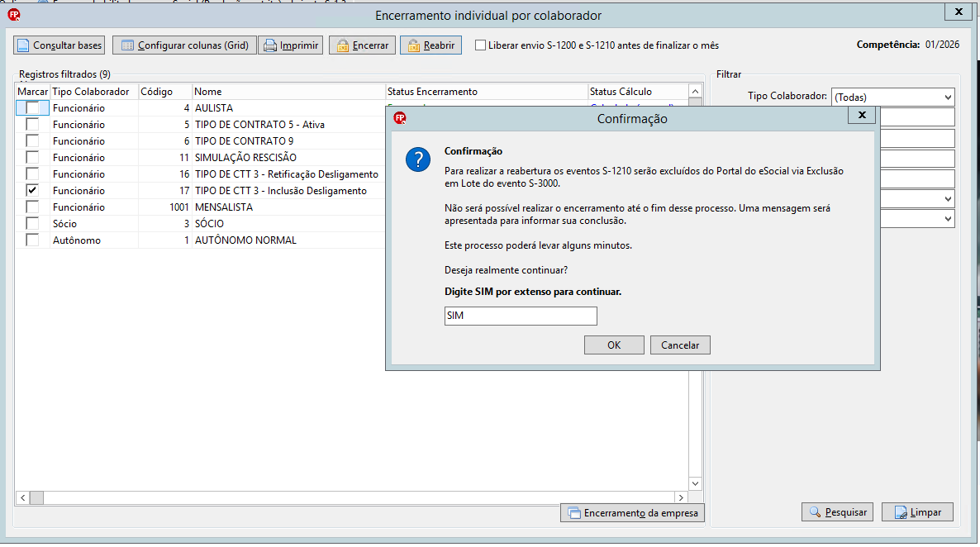Click the Pesquisar button
Screen dimensions: 980x547
838,512
